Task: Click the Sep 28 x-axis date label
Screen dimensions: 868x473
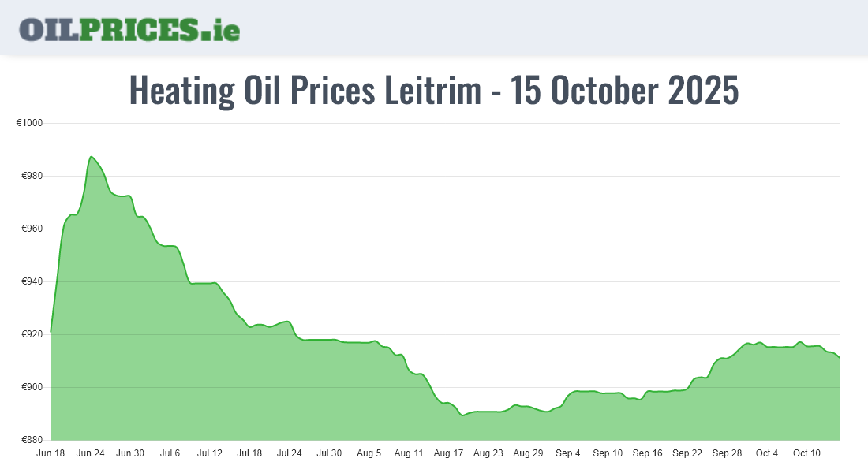Action: pyautogui.click(x=727, y=453)
